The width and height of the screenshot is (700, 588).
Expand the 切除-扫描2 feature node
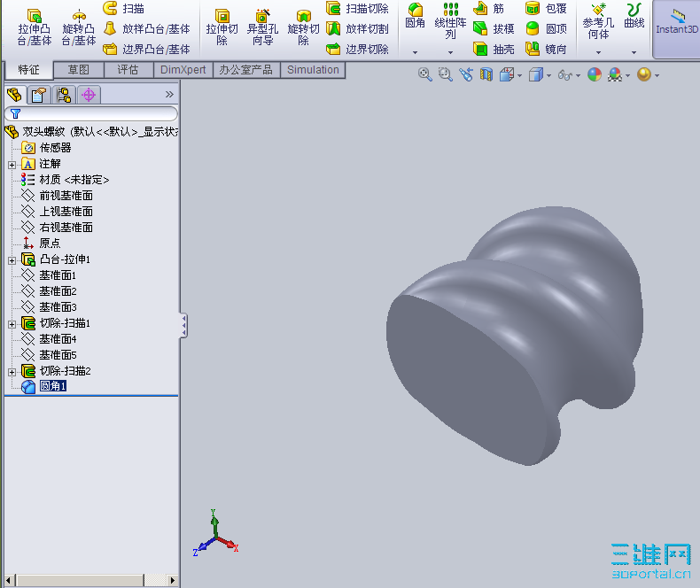pos(12,372)
